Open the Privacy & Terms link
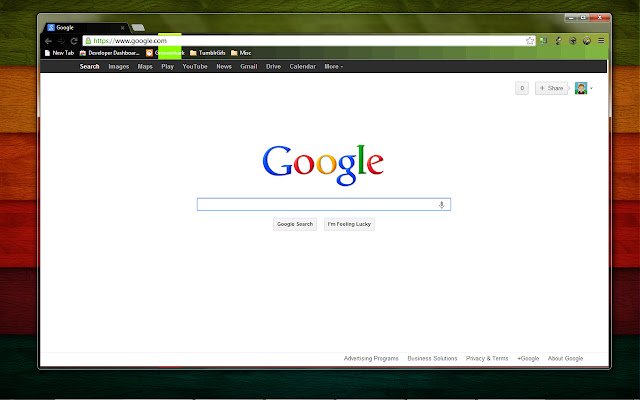The image size is (640, 400). (487, 358)
